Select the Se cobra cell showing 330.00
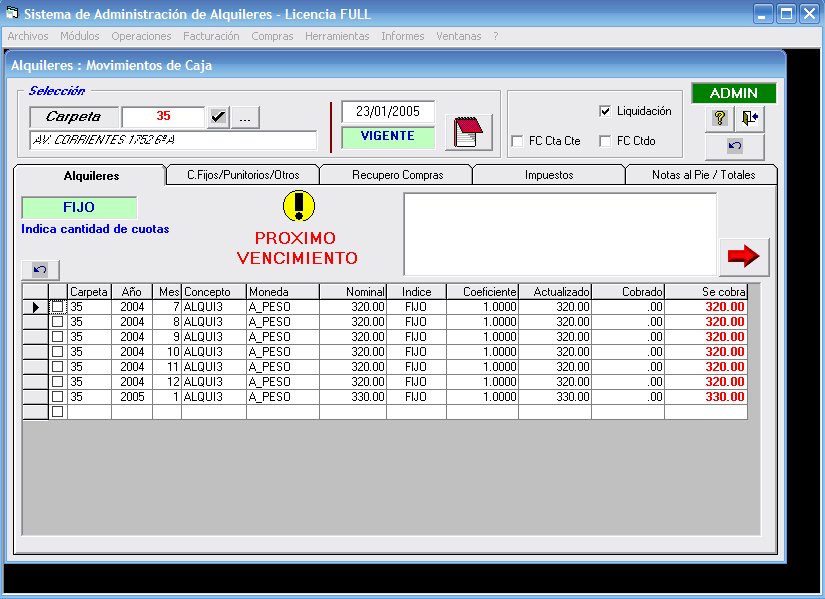 click(x=706, y=397)
